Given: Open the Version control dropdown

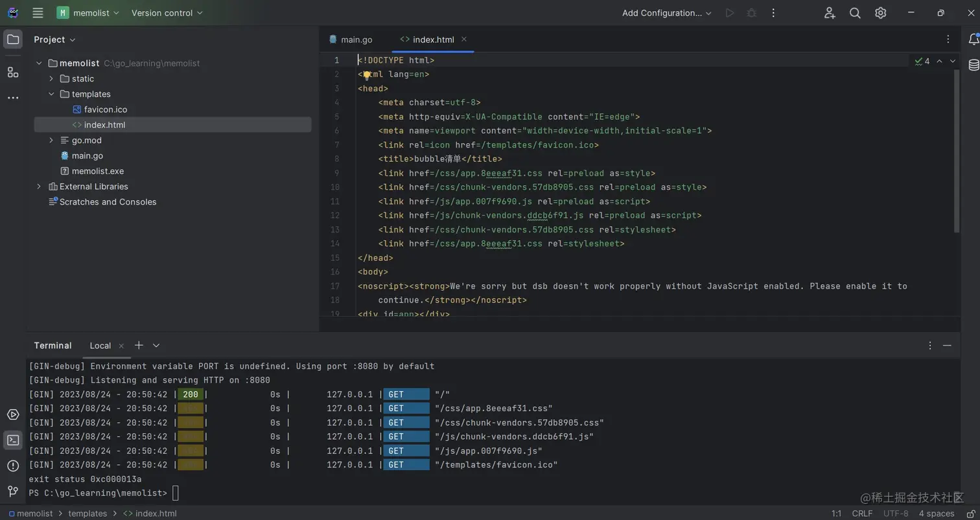Looking at the screenshot, I should tap(167, 13).
